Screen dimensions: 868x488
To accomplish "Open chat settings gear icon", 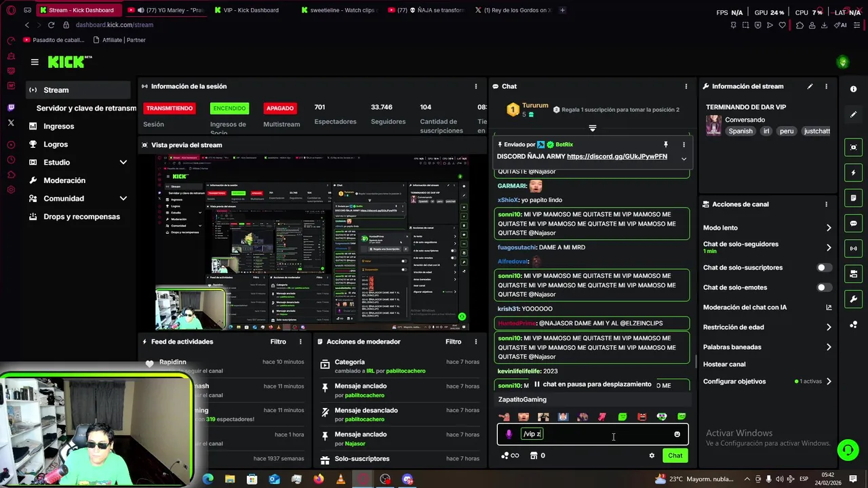I will (x=652, y=455).
